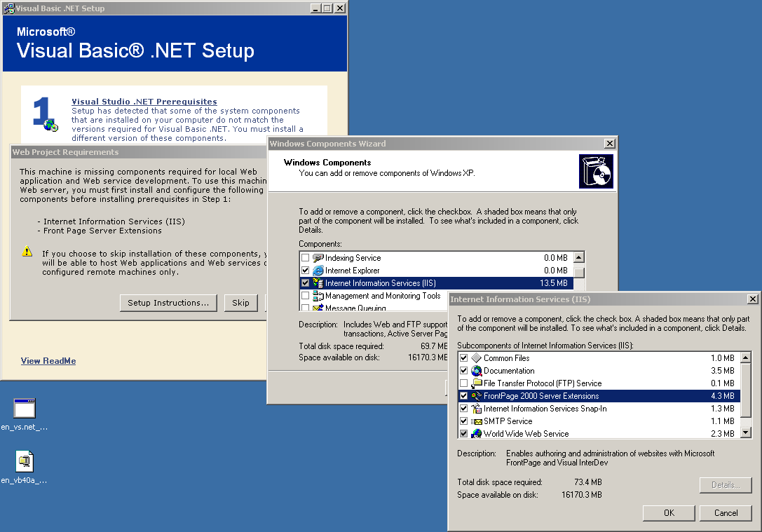This screenshot has width=762, height=532.
Task: Close the Internet Information Services (IIS) dialog
Action: (752, 299)
